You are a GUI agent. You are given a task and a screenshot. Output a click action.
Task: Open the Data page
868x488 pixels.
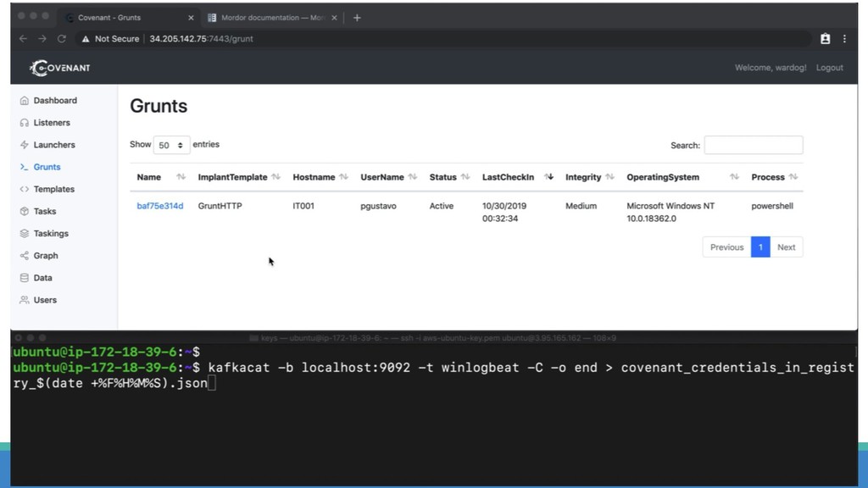pyautogui.click(x=42, y=278)
